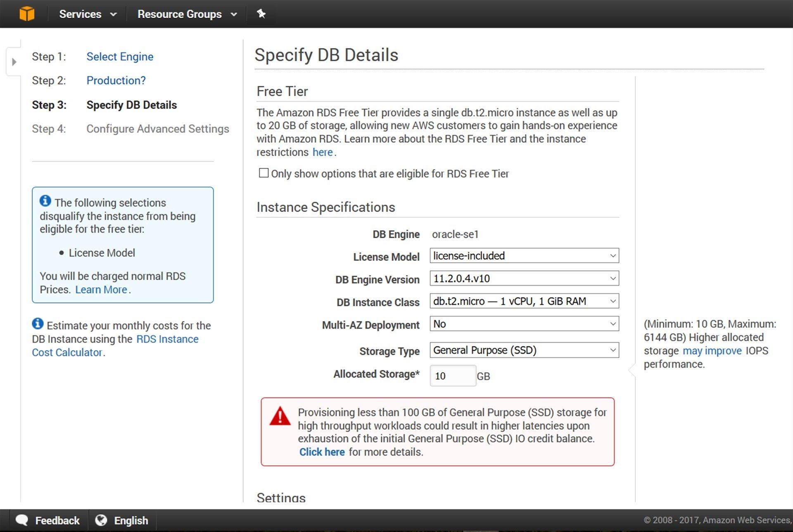
Task: Click the Allocated Storage input field
Action: coord(453,376)
